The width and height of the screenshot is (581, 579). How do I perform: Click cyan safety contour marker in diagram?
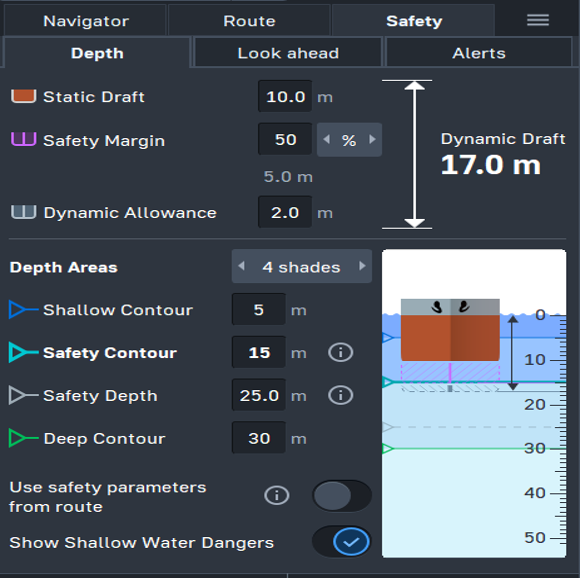point(387,382)
